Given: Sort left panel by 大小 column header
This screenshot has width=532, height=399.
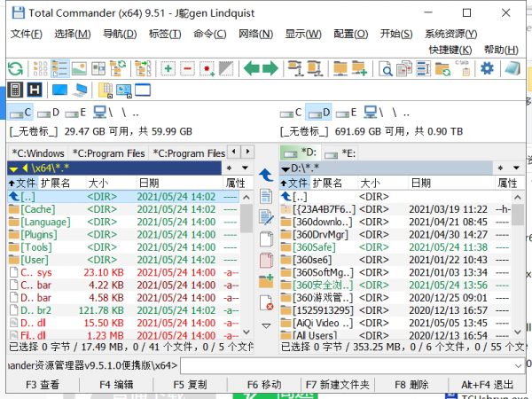Looking at the screenshot, I should [x=112, y=184].
